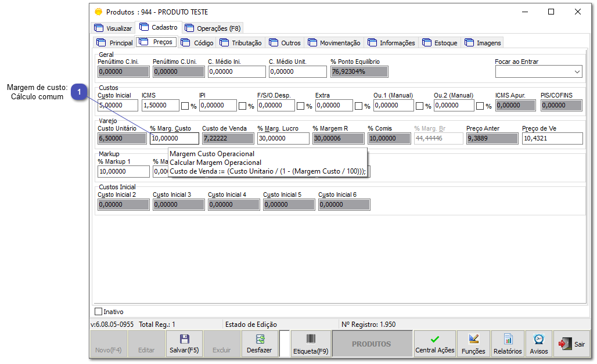The width and height of the screenshot is (597, 364).
Task: Open Etiqueta(F9) barcode icon
Action: point(311,339)
